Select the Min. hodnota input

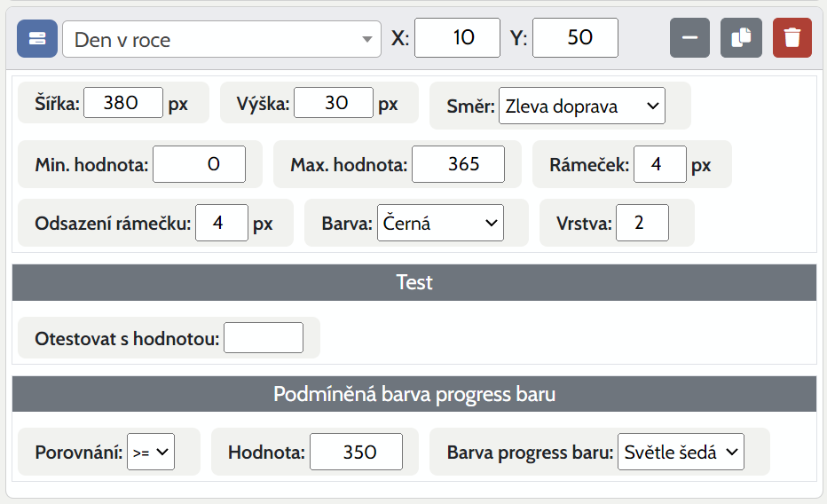pyautogui.click(x=199, y=164)
